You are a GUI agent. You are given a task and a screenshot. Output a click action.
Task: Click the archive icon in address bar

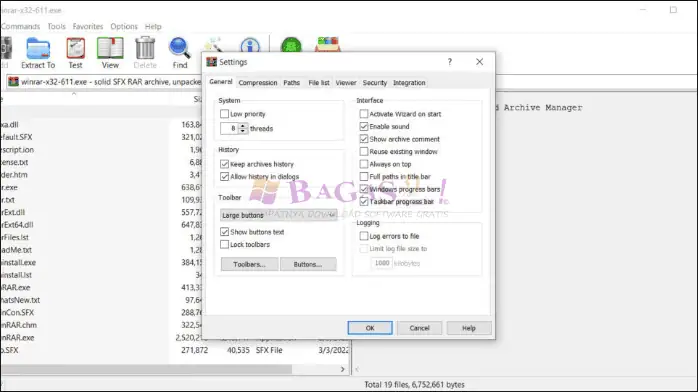click(13, 82)
